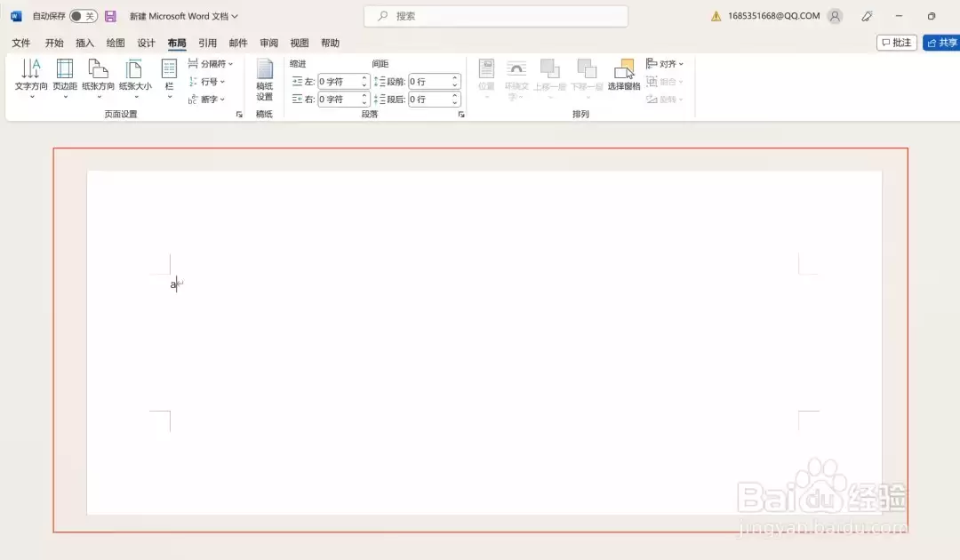Open the Hyphenation (断字) dropdown
960x560 pixels.
tap(207, 100)
